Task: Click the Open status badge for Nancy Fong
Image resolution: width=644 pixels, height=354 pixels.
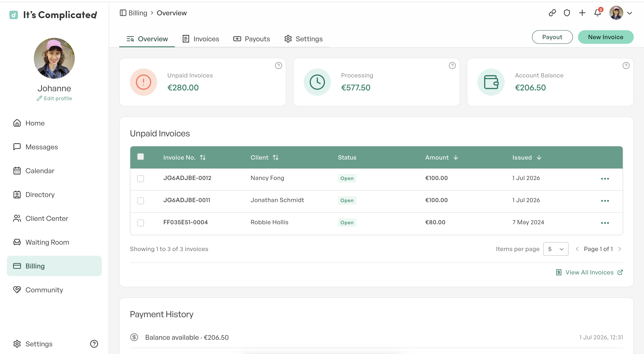Action: point(347,178)
